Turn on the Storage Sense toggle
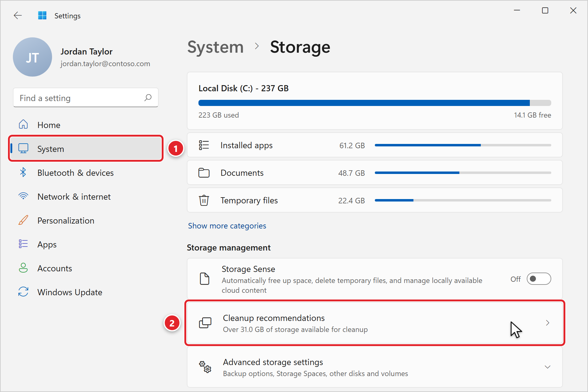Viewport: 588px width, 392px height. (539, 279)
